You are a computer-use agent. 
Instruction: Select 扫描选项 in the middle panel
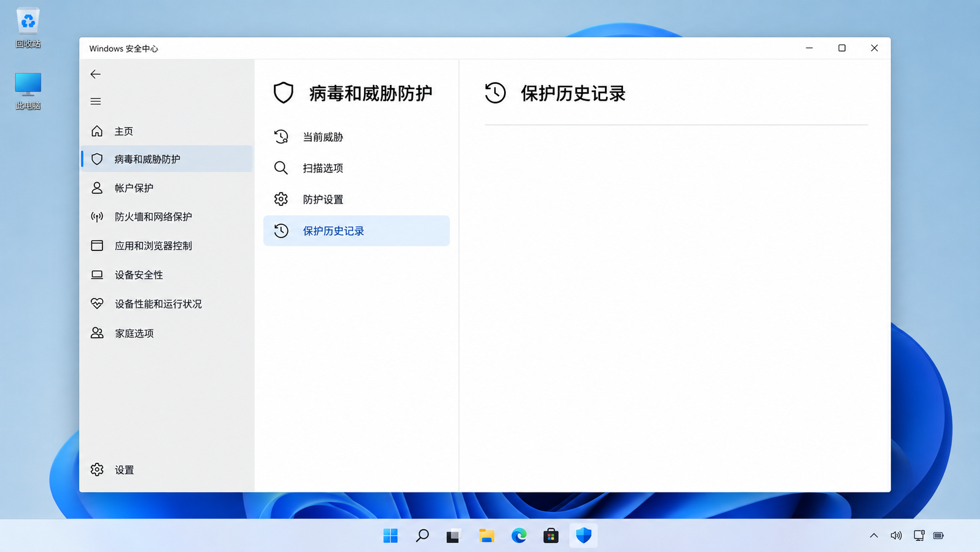pyautogui.click(x=356, y=168)
